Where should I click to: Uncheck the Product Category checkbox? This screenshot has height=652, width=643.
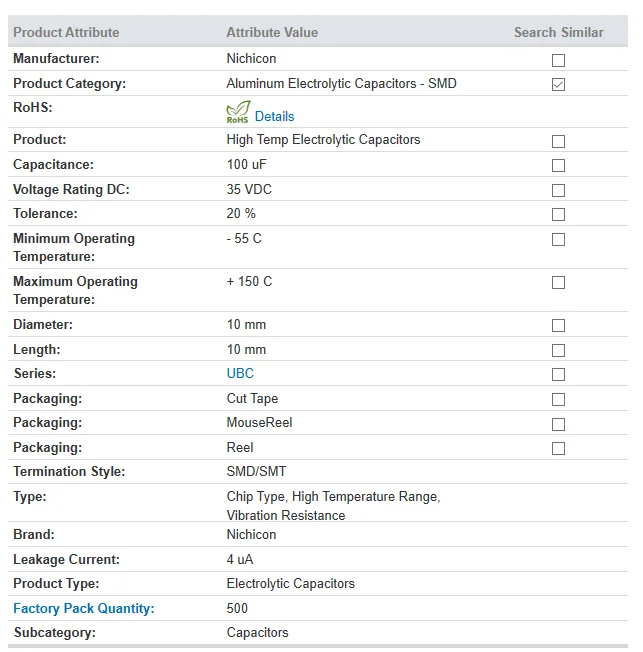[x=558, y=85]
